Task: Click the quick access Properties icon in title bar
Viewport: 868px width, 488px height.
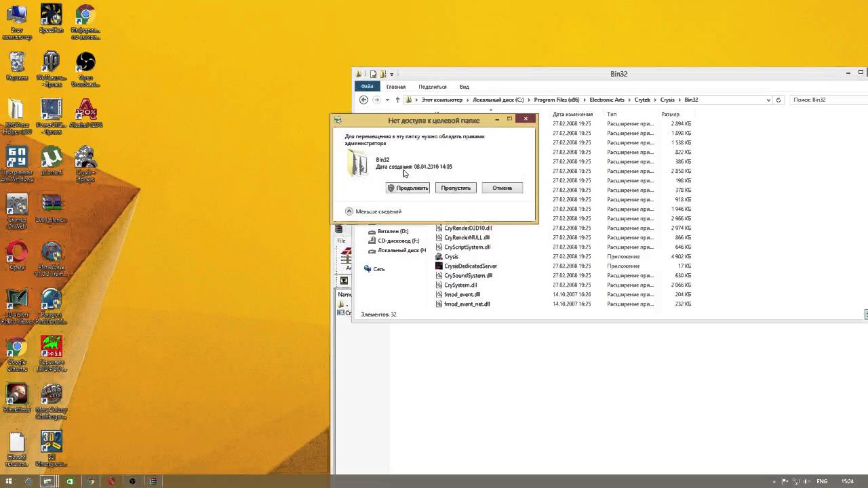Action: coord(373,74)
